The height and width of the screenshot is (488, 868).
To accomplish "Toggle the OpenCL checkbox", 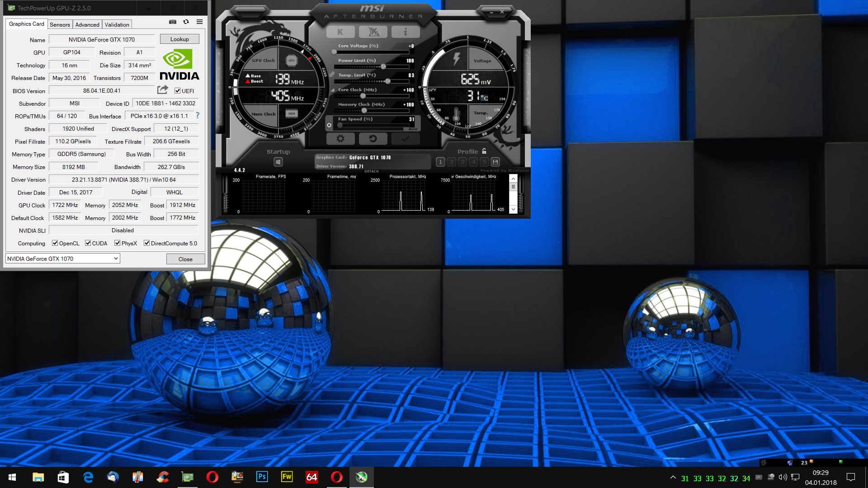I will pos(55,243).
